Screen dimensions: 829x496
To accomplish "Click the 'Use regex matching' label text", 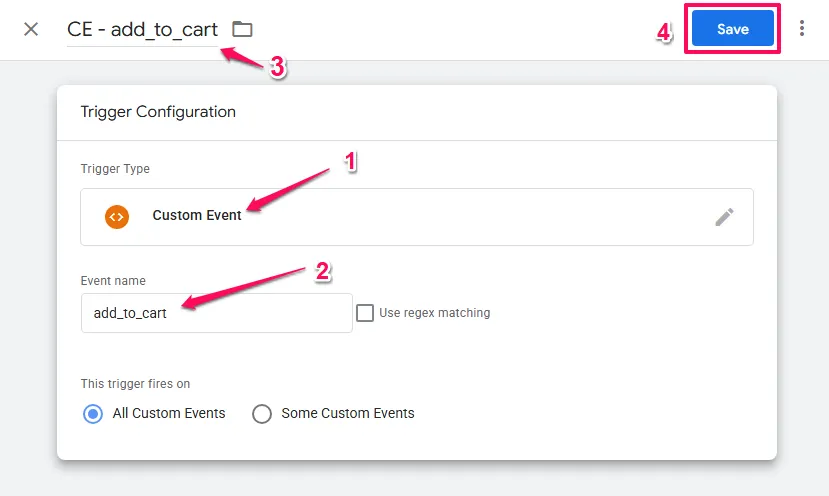I will (x=435, y=313).
